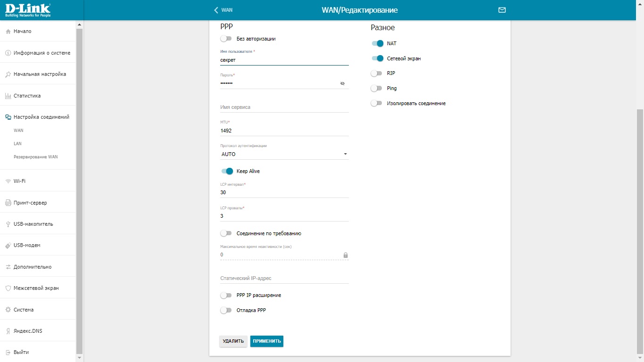Click the Статистика chart icon

coord(8,96)
